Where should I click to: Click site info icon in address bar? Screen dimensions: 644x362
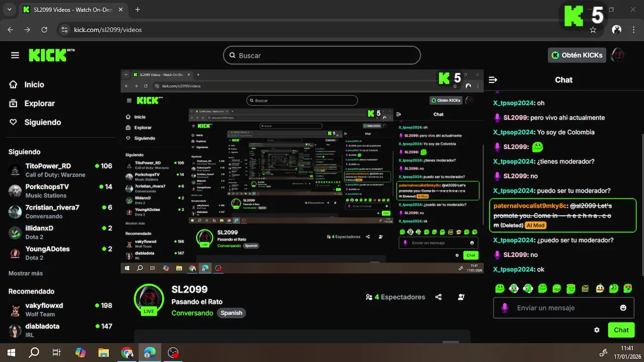click(x=64, y=30)
